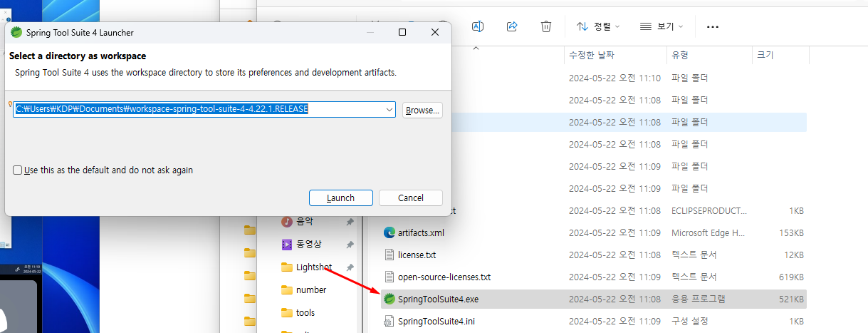Click the pin icon beside Lightshot
868x333 pixels.
(350, 267)
